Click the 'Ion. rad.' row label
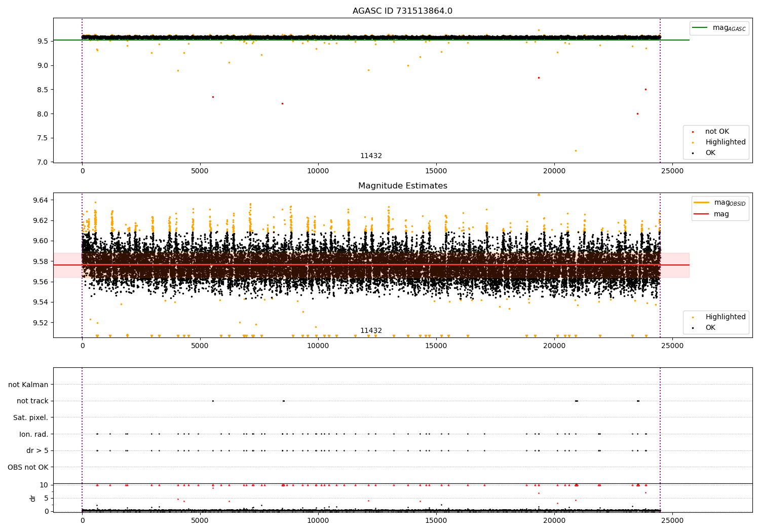This screenshot has width=760, height=532. pos(34,434)
